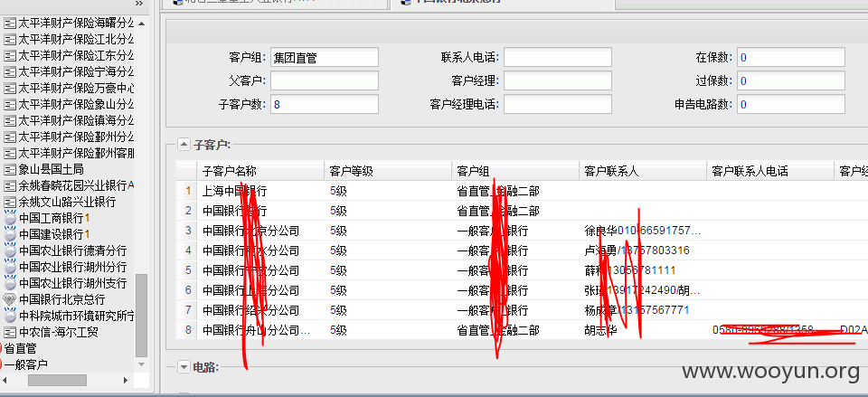Select tree item 太平洋财产保险鄞州客服
The image size is (868, 397).
click(x=76, y=153)
